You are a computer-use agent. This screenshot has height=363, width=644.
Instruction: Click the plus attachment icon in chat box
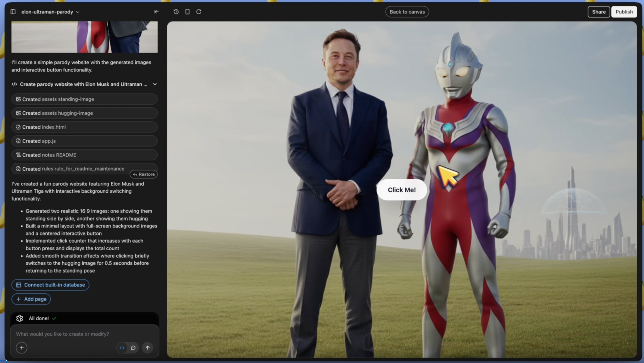[21, 348]
